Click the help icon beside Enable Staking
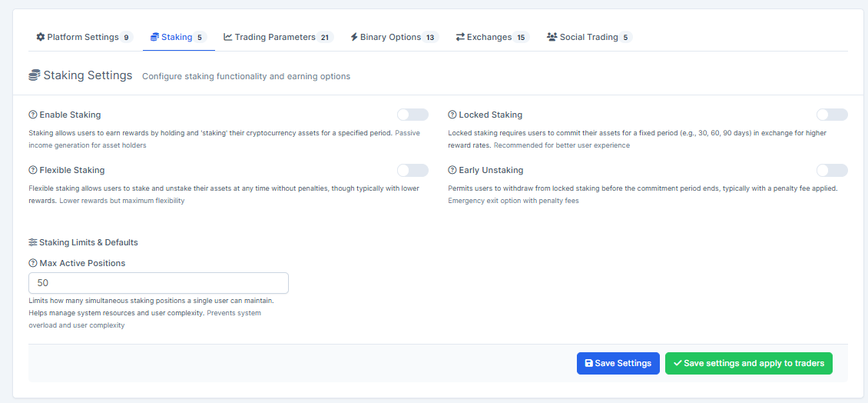The height and width of the screenshot is (403, 868). tap(33, 115)
